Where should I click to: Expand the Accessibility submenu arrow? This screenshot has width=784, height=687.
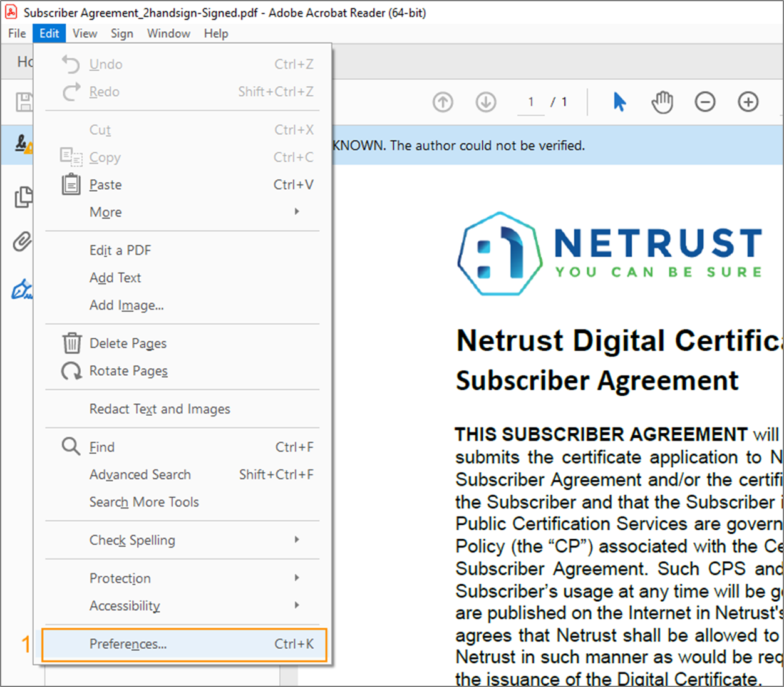297,605
